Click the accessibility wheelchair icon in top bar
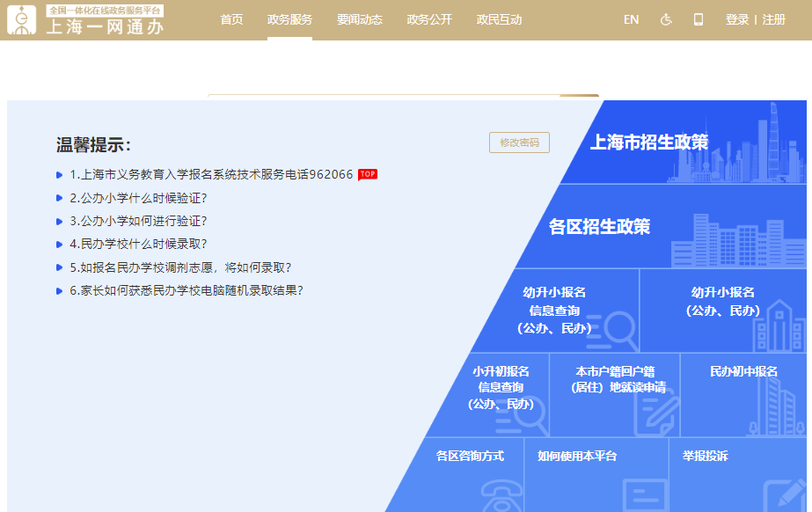 [x=666, y=19]
